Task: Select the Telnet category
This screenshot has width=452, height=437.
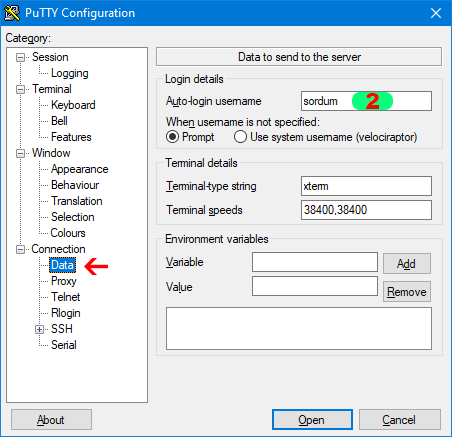Action: [66, 297]
